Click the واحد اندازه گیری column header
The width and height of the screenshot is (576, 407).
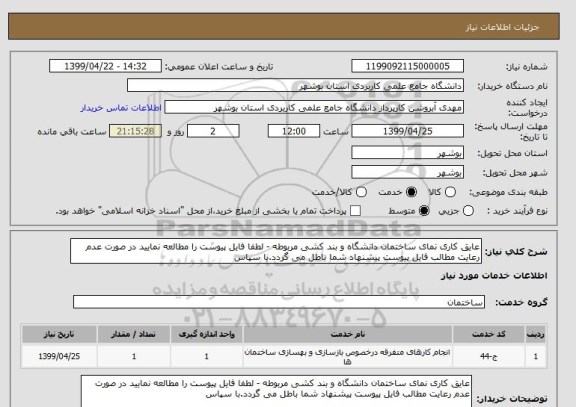coord(206,334)
